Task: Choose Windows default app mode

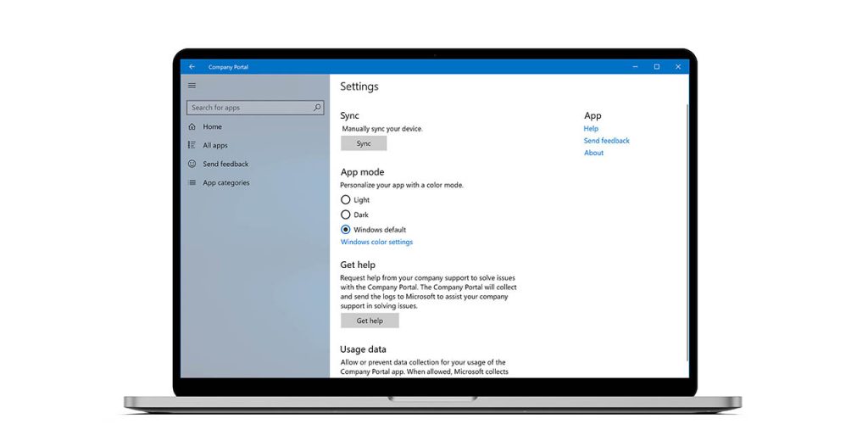Action: coord(346,230)
